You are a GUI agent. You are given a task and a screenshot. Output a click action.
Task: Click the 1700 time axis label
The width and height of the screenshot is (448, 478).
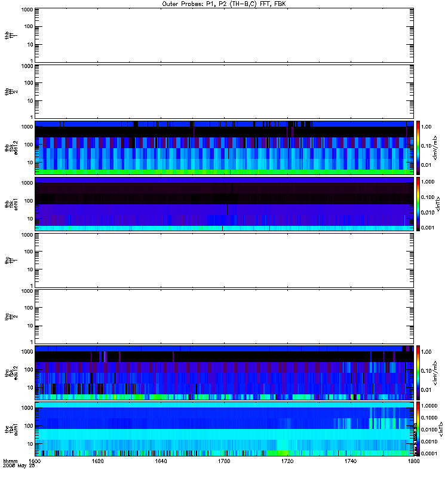(x=224, y=461)
